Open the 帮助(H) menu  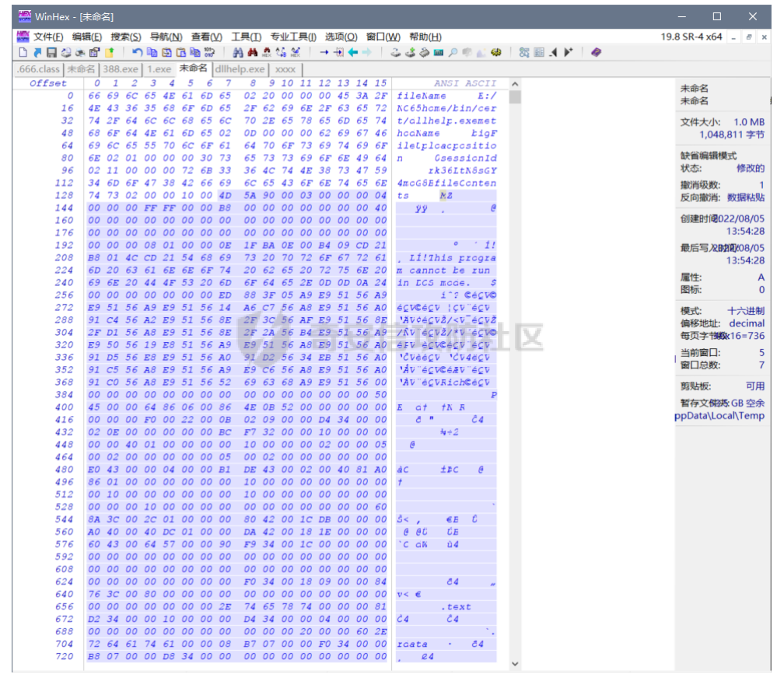[425, 37]
